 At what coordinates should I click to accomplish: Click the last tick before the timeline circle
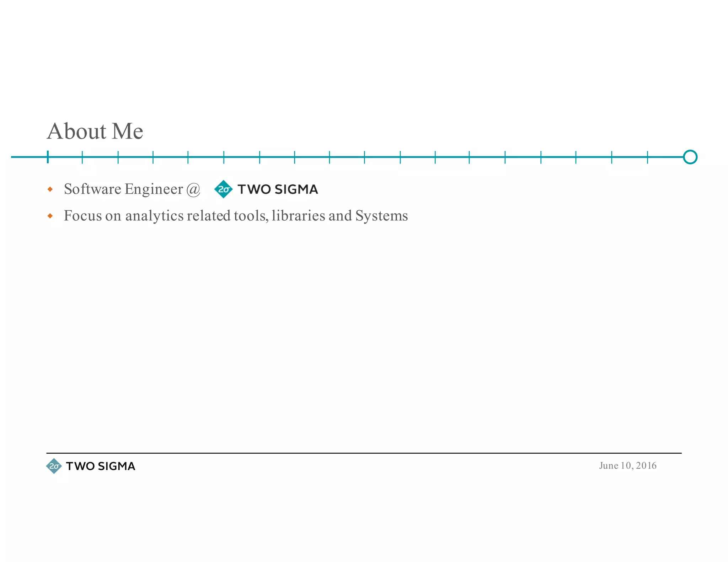pyautogui.click(x=647, y=157)
